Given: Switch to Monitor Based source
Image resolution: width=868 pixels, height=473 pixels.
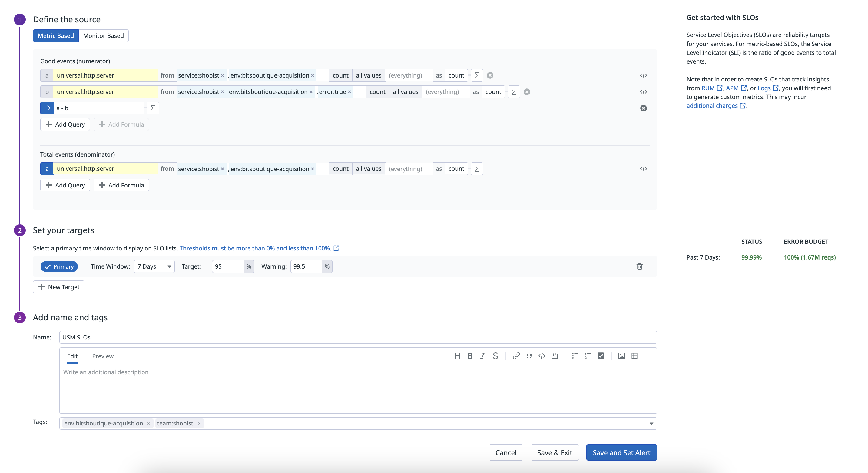Looking at the screenshot, I should tap(103, 35).
